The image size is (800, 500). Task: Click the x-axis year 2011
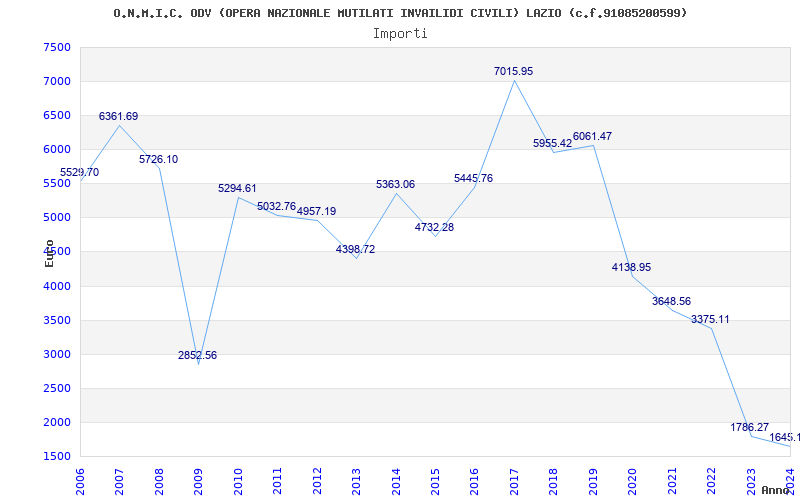(x=278, y=481)
